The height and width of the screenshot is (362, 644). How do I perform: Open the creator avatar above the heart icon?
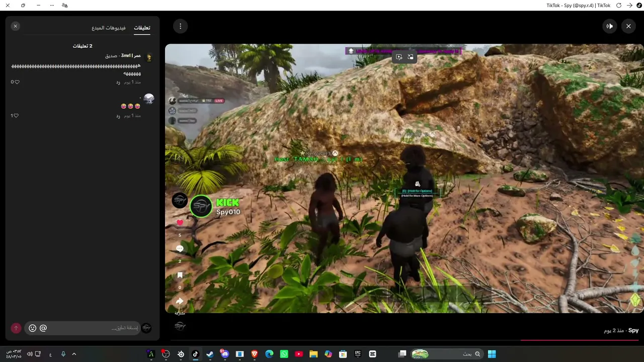pos(180,200)
